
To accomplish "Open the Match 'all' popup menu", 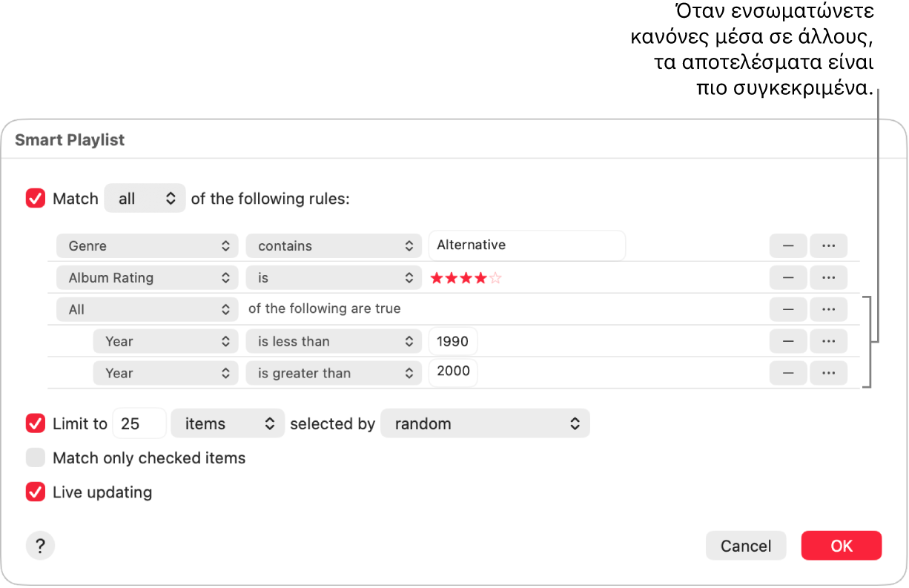I will click(145, 199).
